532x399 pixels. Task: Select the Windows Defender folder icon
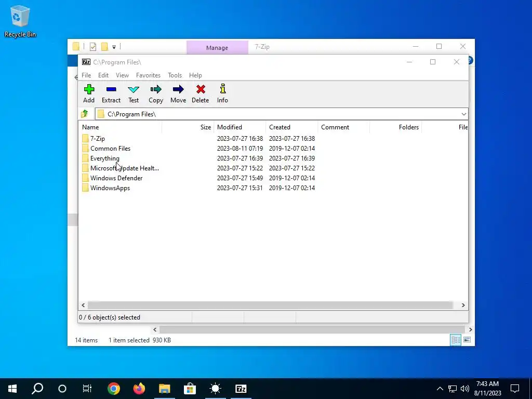(85, 178)
